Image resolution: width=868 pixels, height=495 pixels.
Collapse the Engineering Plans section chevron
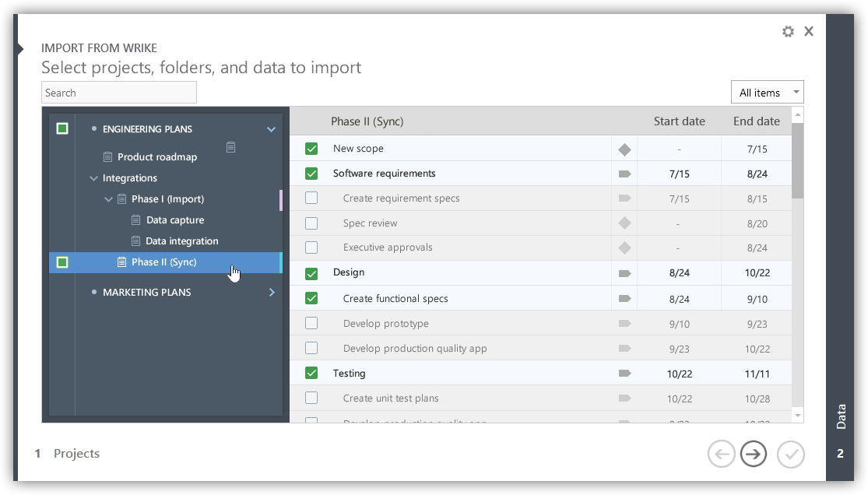pos(271,129)
